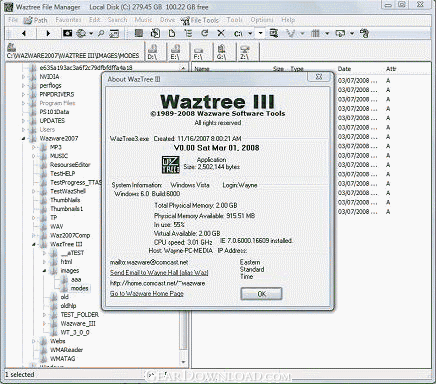Expand the NVIDIA tree node
Screen dimensions: 436x384
click(x=23, y=77)
